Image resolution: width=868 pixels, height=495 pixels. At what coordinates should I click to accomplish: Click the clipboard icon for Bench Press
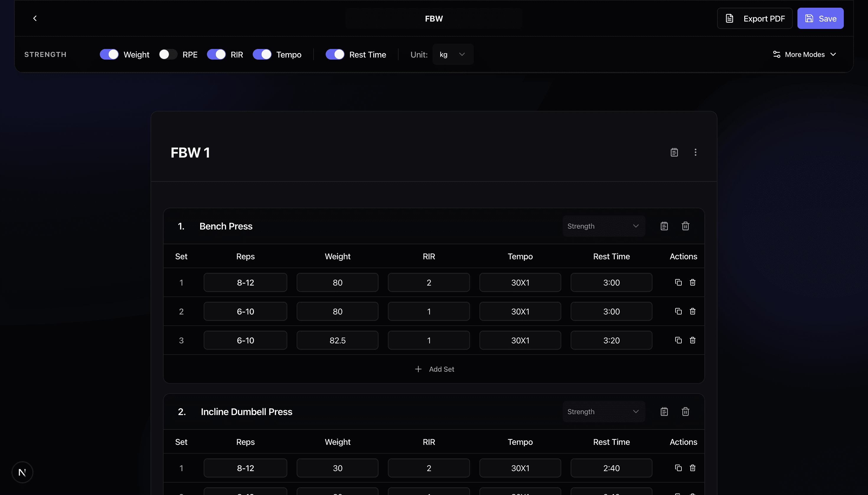tap(664, 226)
